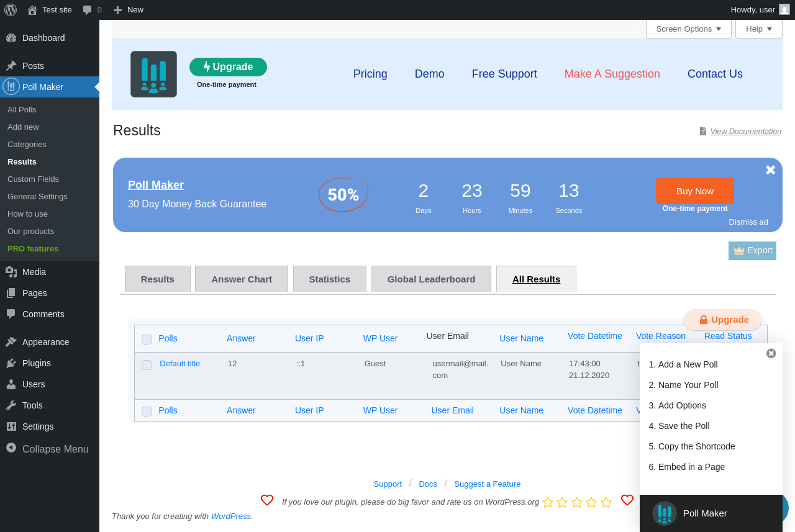Viewport: 795px width, 532px height.
Task: Open the Contact Us link
Action: pos(715,74)
